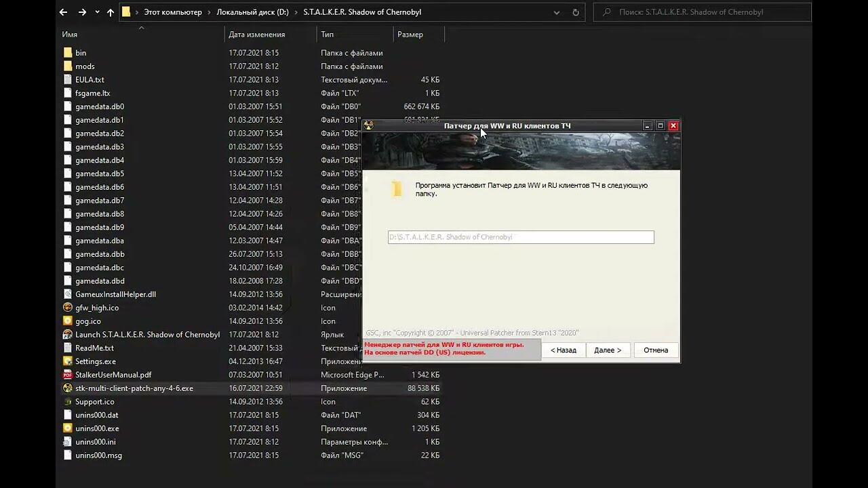Sort files by Размер column
868x488 pixels.
click(410, 35)
